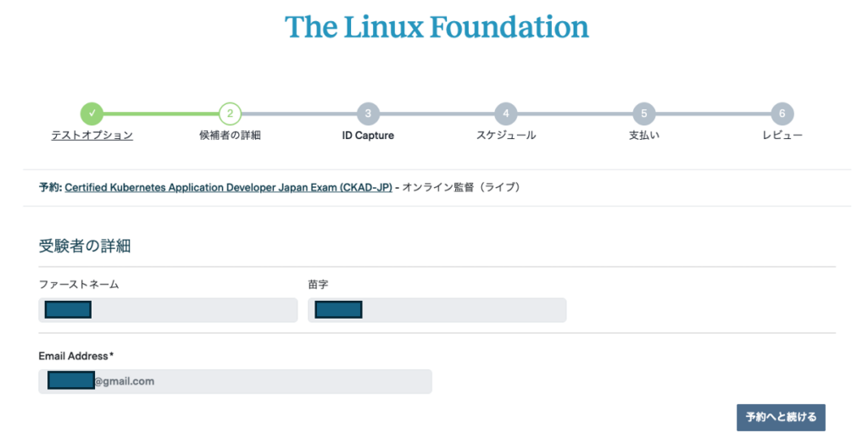Select the 候補者の詳細 step label
The height and width of the screenshot is (444, 868).
coord(230,136)
